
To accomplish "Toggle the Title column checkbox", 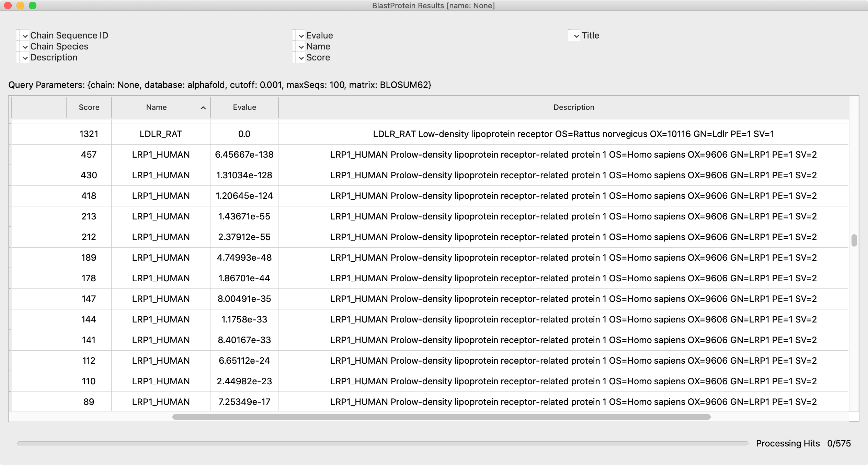I will (576, 36).
